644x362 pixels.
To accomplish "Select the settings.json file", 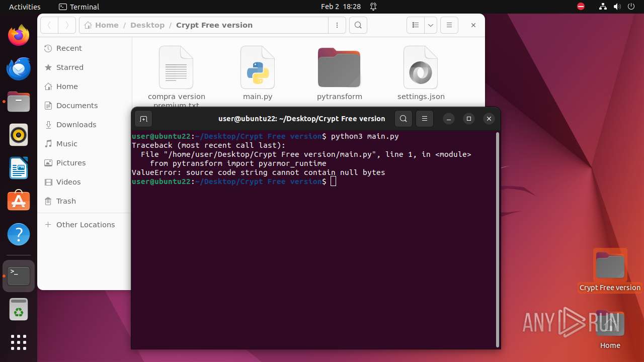I will tap(421, 73).
